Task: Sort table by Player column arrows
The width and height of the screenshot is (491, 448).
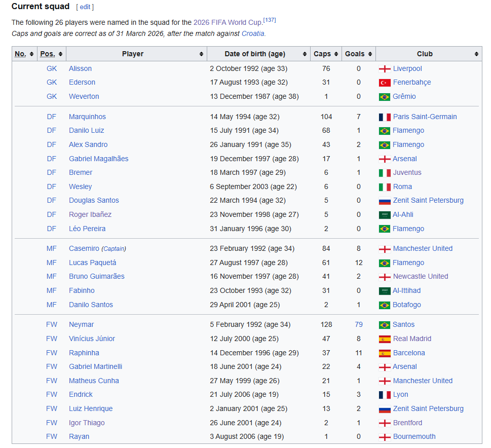Action: (201, 54)
